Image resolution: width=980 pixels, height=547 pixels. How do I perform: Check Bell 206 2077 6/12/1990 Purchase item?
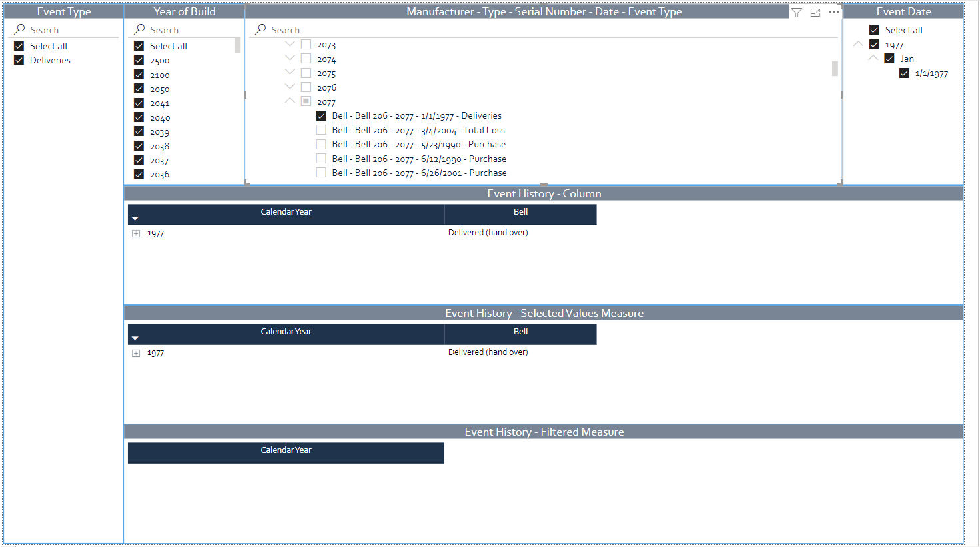[321, 159]
